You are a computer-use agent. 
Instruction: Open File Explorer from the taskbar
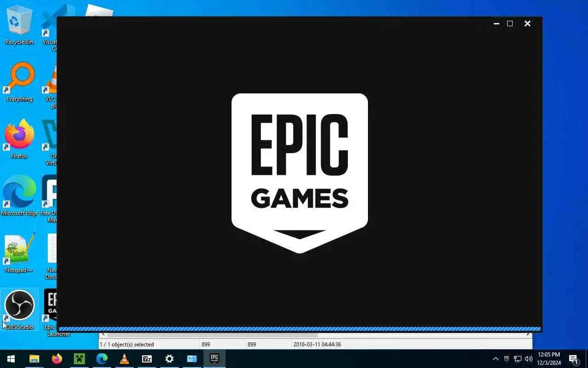34,359
